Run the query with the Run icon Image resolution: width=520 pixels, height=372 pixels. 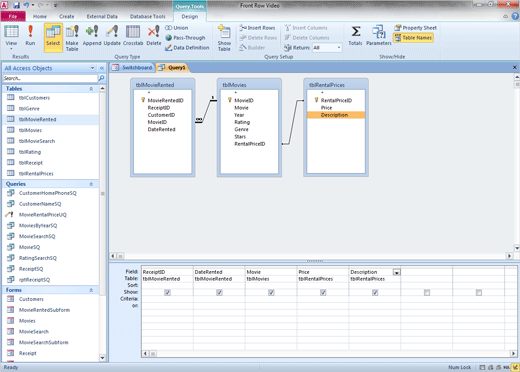[x=30, y=35]
